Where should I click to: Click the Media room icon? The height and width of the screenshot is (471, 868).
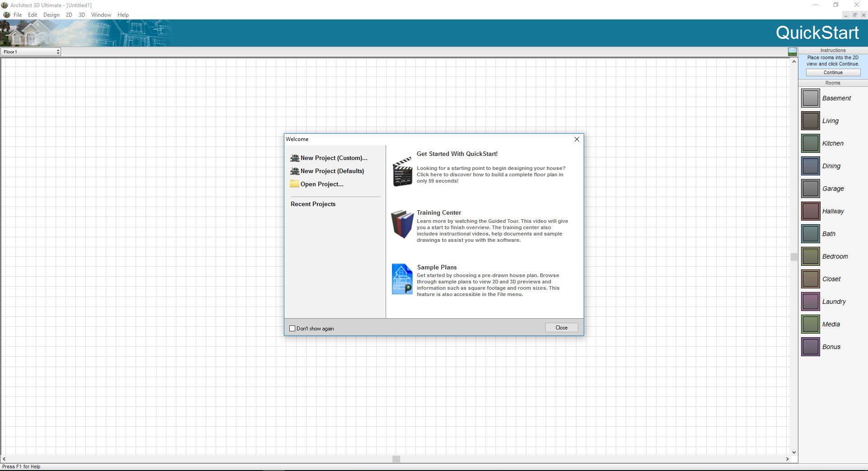click(x=810, y=324)
